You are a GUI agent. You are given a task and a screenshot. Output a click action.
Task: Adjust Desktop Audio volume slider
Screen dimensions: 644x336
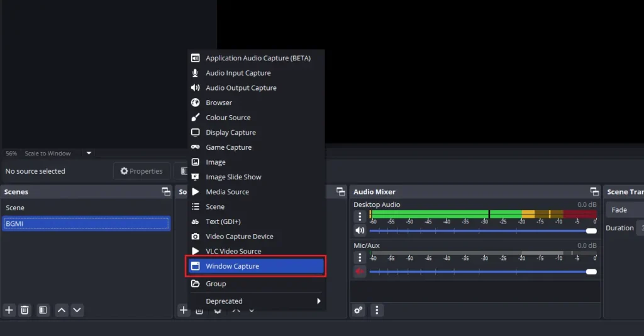pyautogui.click(x=483, y=231)
